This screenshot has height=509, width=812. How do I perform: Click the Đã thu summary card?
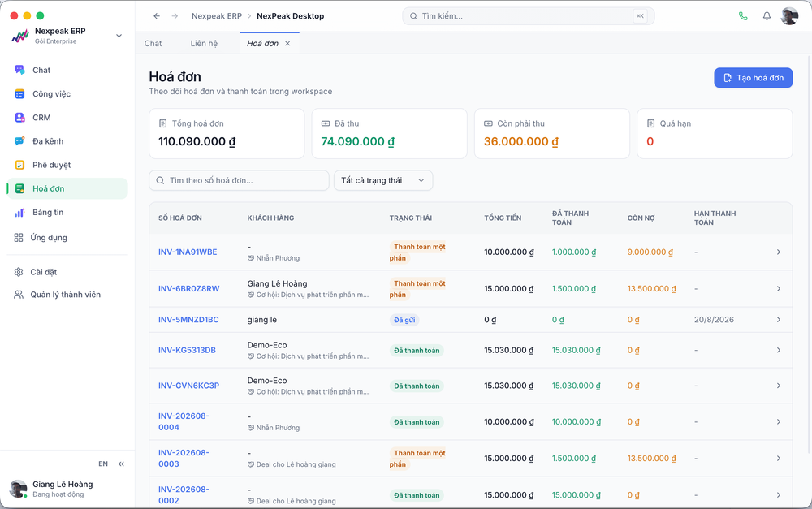[390, 134]
